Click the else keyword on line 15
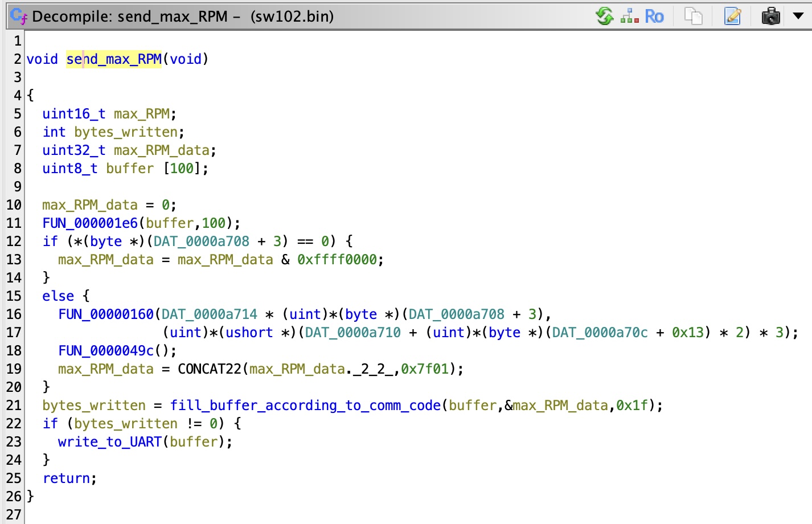Image resolution: width=812 pixels, height=524 pixels. point(58,296)
